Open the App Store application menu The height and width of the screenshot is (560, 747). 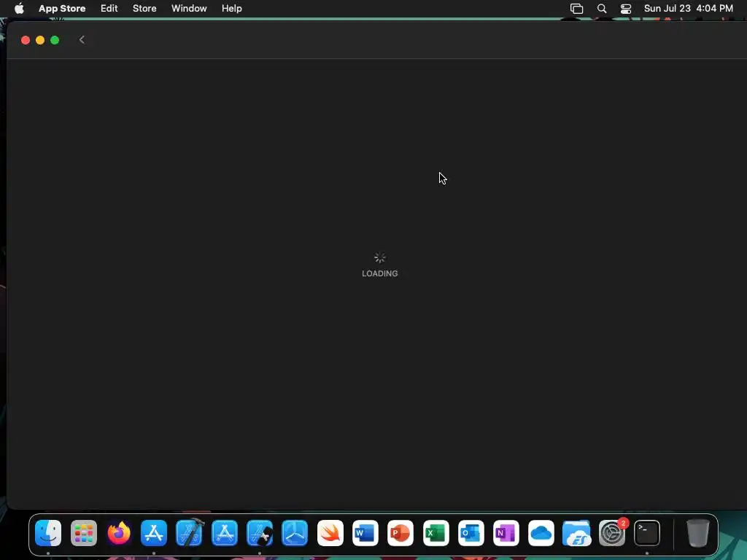(62, 9)
